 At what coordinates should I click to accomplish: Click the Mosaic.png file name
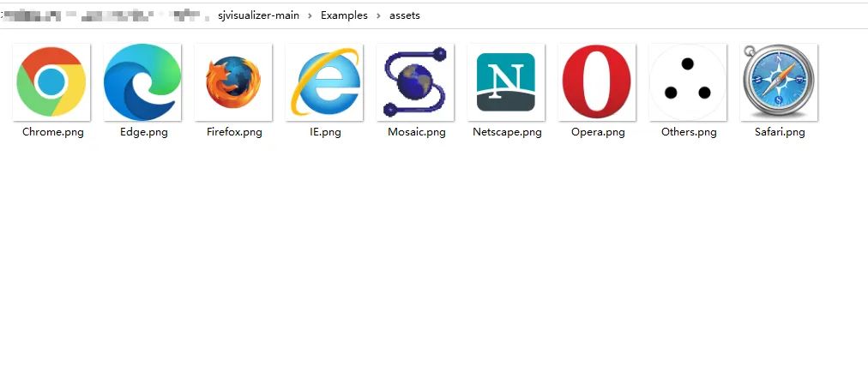[416, 132]
